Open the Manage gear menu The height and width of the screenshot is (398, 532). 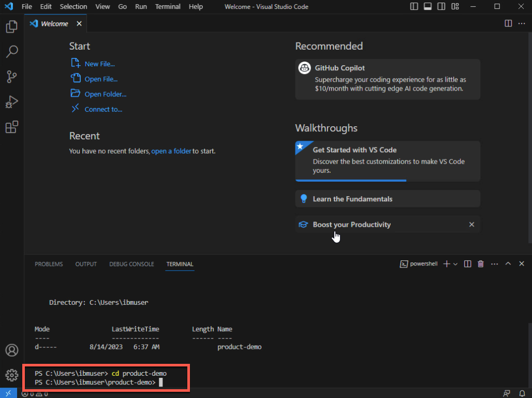[x=11, y=375]
